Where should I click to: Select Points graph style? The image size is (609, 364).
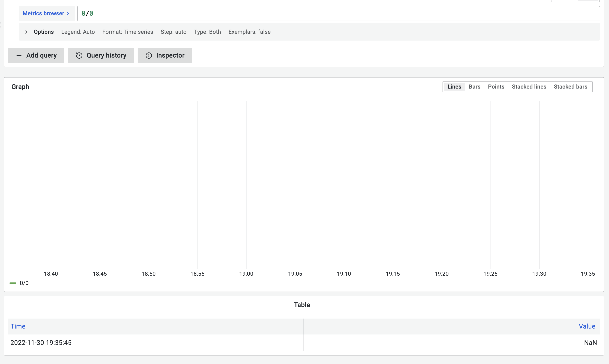coord(496,87)
